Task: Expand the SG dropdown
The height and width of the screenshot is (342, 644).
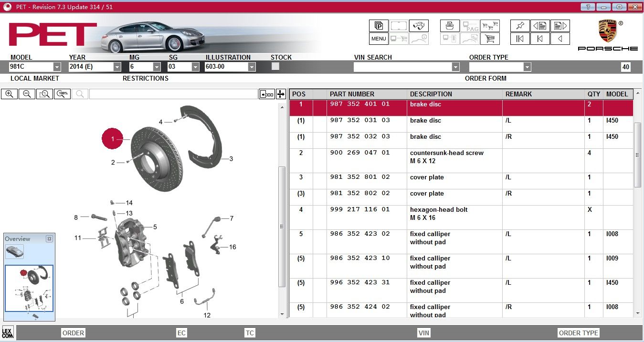Action: (195, 67)
